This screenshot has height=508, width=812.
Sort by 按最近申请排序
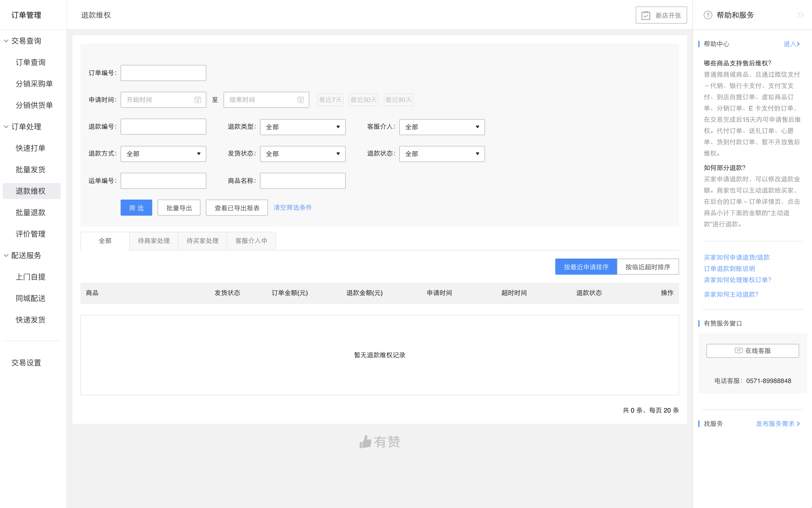[x=586, y=267]
